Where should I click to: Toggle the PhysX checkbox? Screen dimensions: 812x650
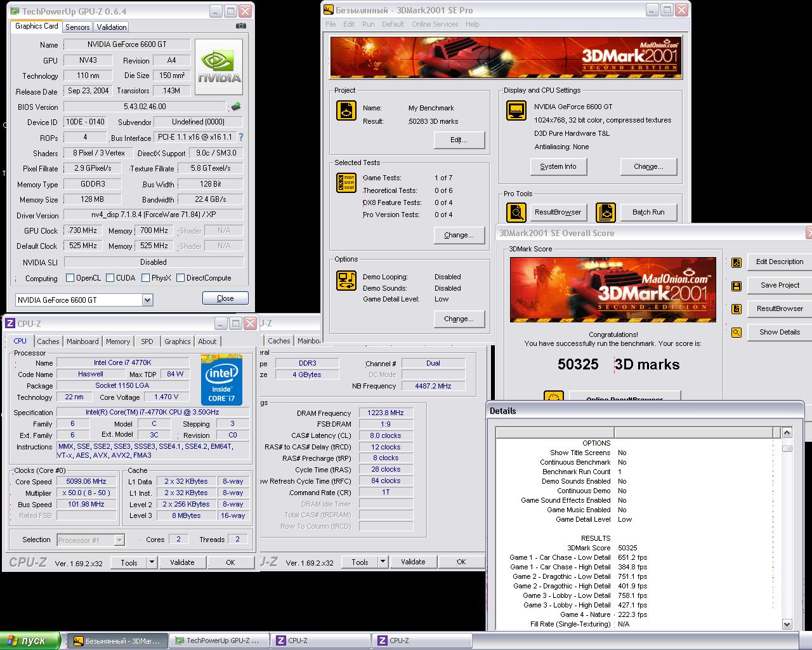pyautogui.click(x=146, y=277)
